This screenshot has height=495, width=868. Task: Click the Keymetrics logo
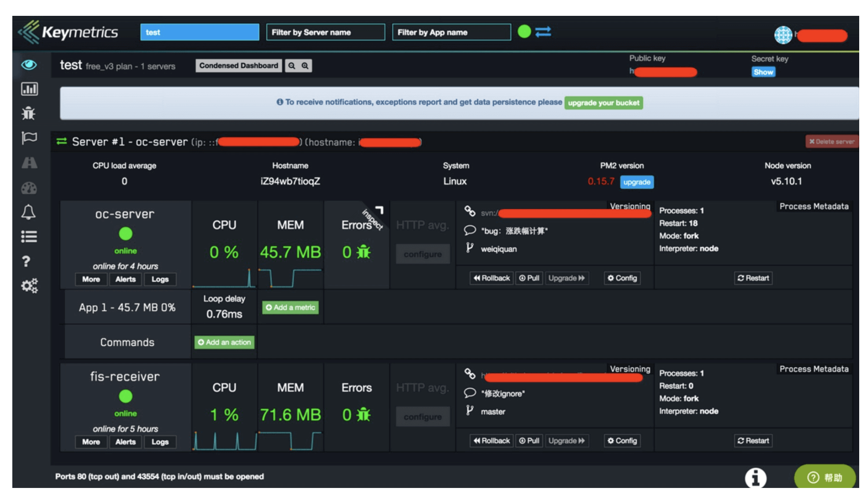(68, 32)
